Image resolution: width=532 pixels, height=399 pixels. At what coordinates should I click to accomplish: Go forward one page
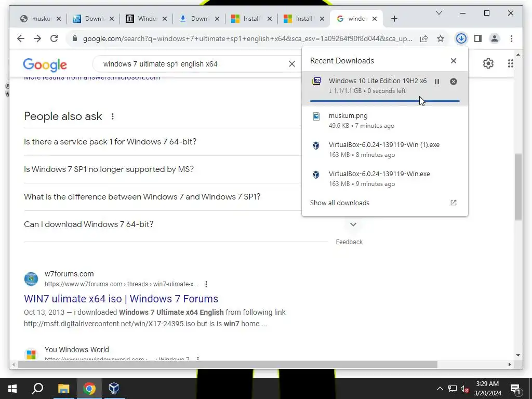pos(37,38)
